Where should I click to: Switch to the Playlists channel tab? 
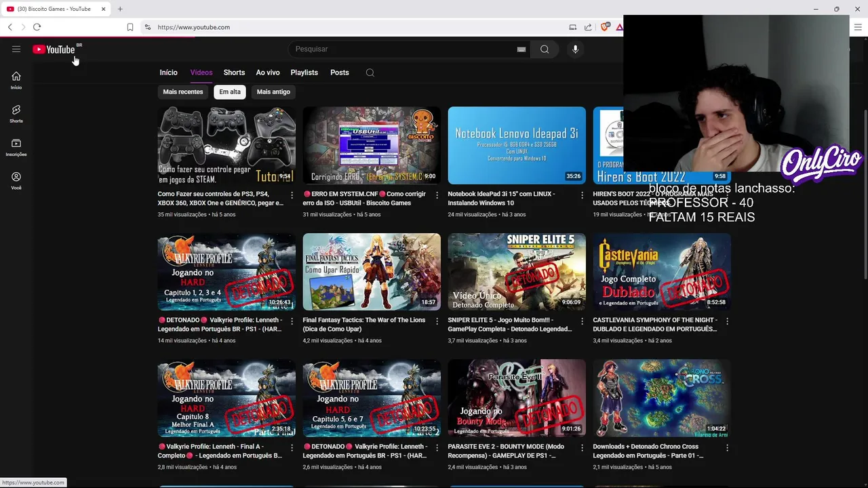(x=304, y=73)
